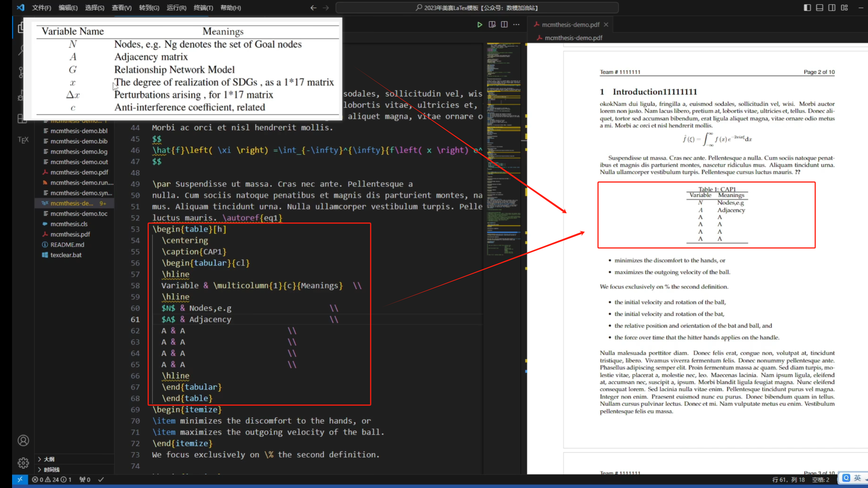This screenshot has width=868, height=488.
Task: Open mcmthesis.cls in the file explorer
Action: (69, 224)
